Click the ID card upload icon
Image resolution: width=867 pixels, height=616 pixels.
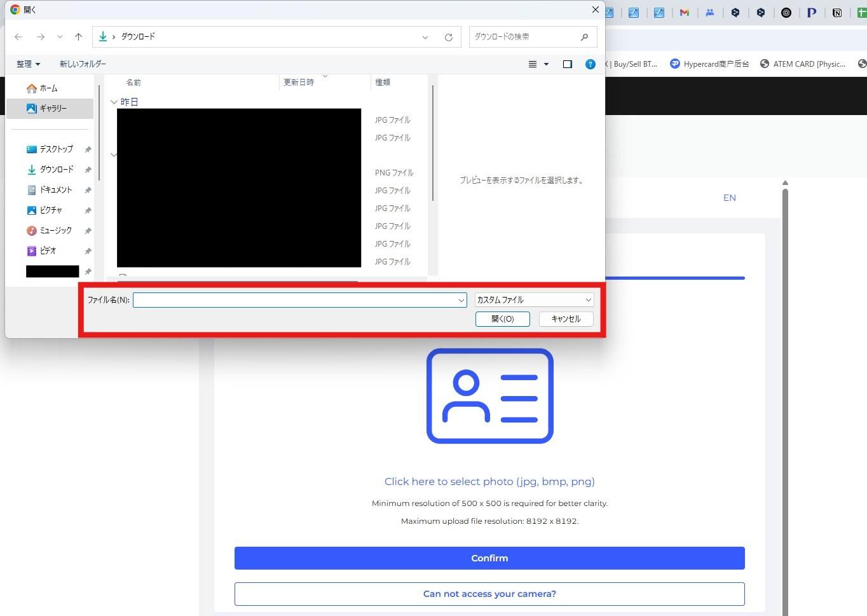[489, 395]
